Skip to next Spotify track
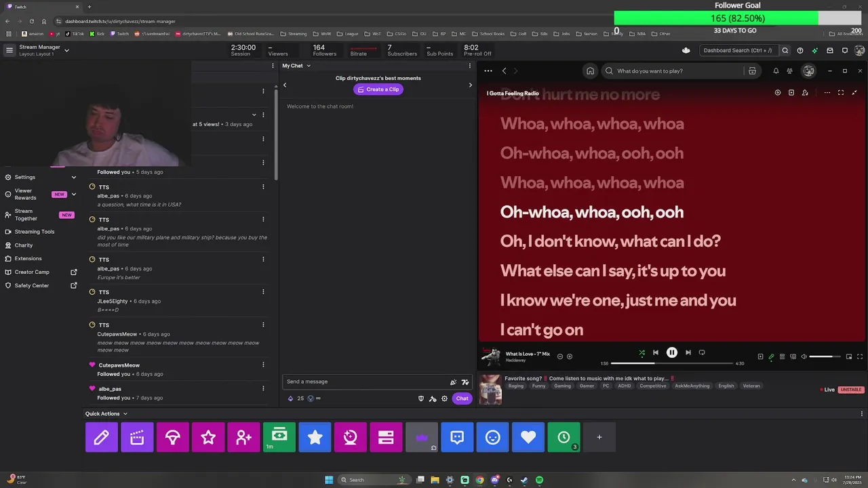 coord(688,352)
